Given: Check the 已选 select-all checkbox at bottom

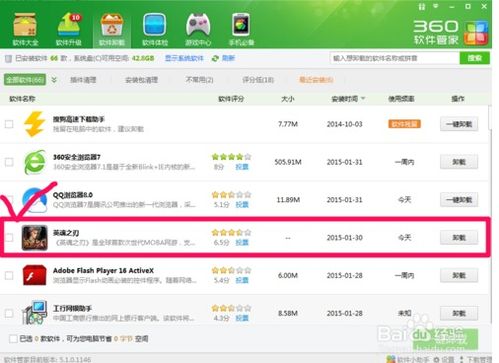Looking at the screenshot, I should pos(13,339).
